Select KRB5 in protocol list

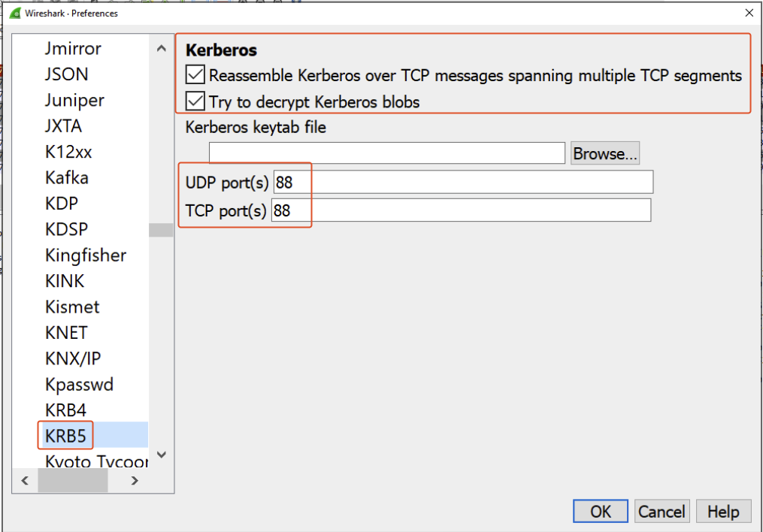point(66,436)
